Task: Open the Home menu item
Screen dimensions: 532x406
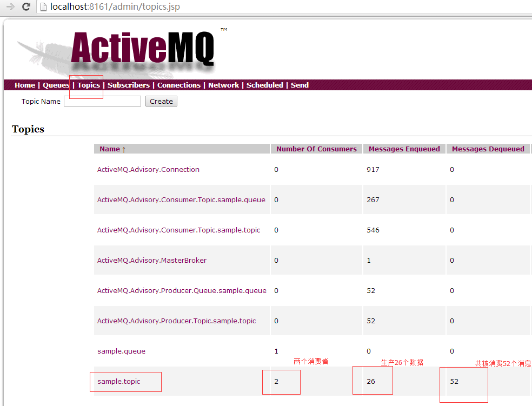Action: click(x=25, y=85)
